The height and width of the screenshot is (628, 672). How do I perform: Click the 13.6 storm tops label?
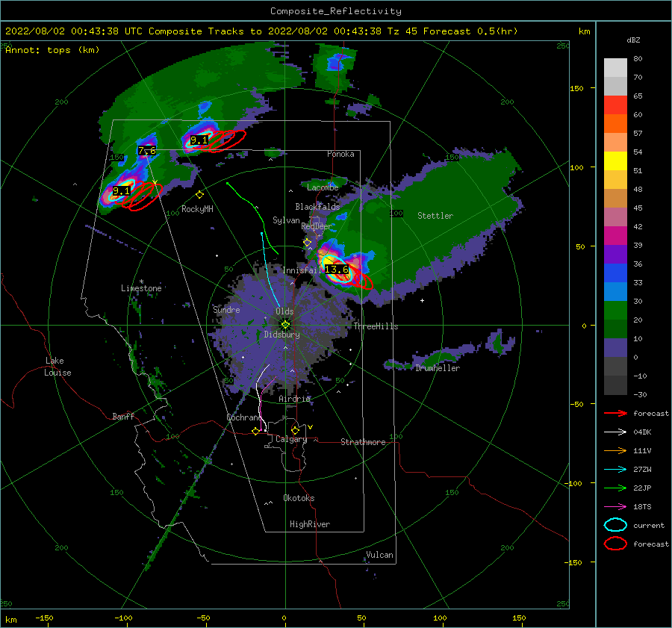click(x=337, y=270)
